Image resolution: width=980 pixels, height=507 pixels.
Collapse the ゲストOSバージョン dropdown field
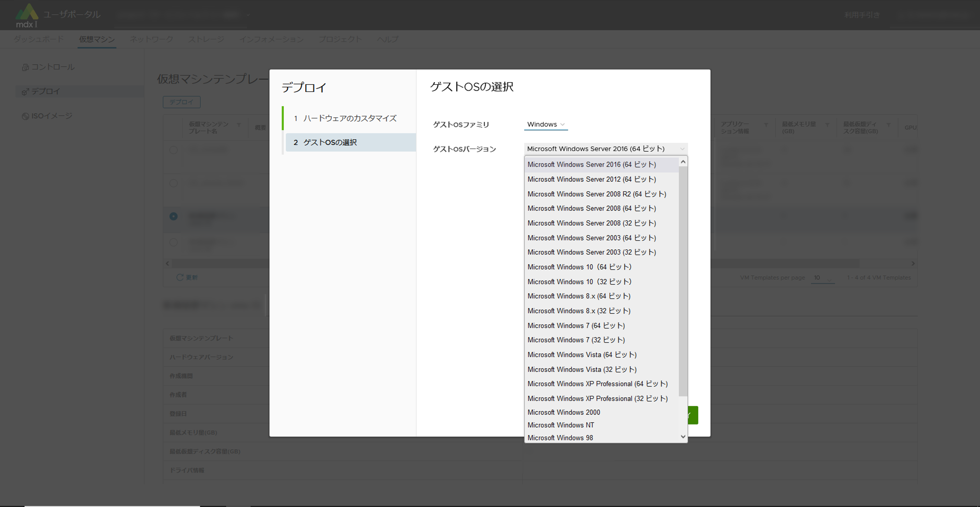(x=606, y=149)
